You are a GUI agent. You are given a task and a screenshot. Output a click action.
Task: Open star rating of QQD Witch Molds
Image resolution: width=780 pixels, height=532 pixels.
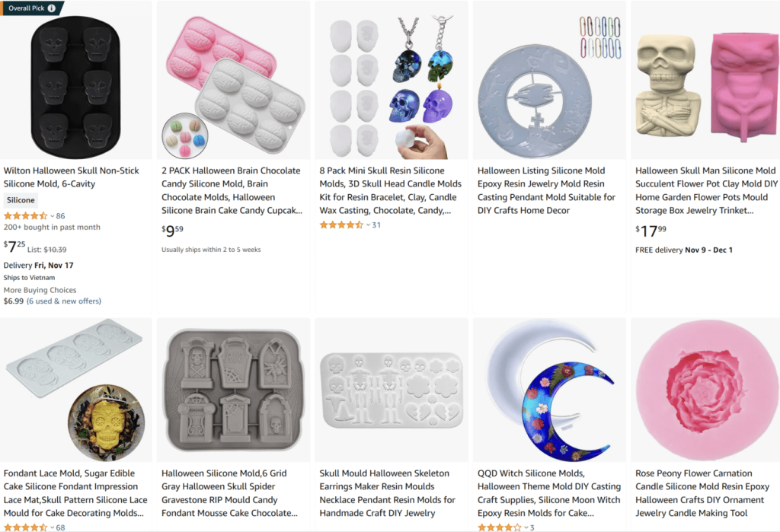point(500,527)
